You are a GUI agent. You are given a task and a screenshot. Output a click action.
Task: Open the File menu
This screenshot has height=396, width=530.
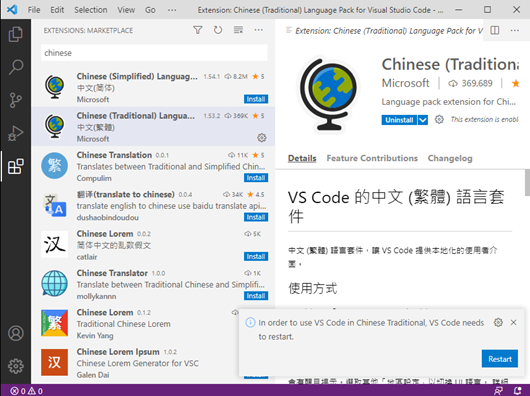pos(34,10)
